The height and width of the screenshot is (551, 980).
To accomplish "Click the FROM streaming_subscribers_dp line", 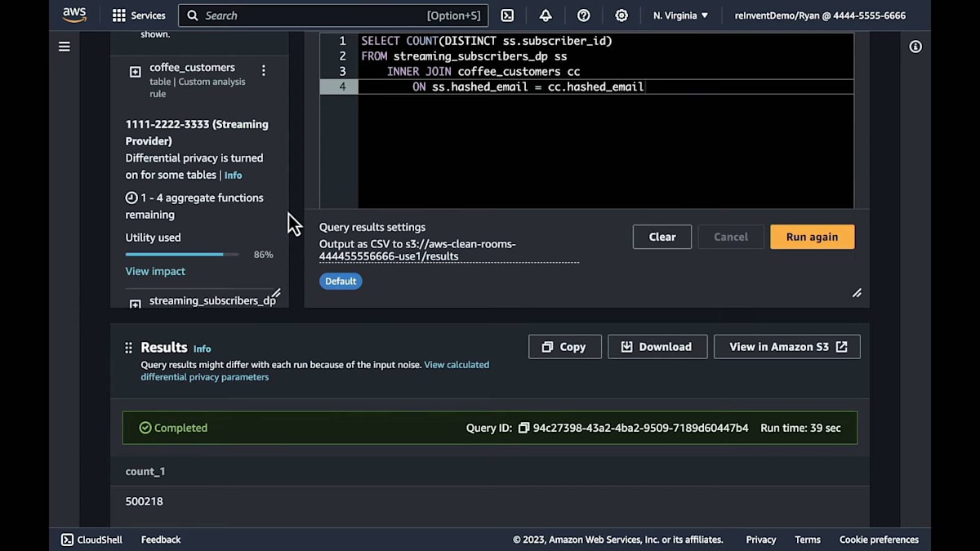I will (x=464, y=56).
